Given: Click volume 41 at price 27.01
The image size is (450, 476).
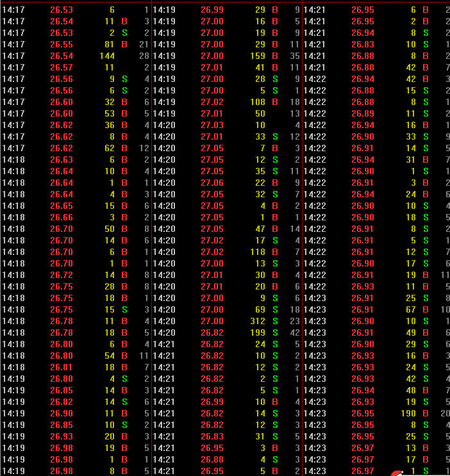Looking at the screenshot, I should (260, 67).
